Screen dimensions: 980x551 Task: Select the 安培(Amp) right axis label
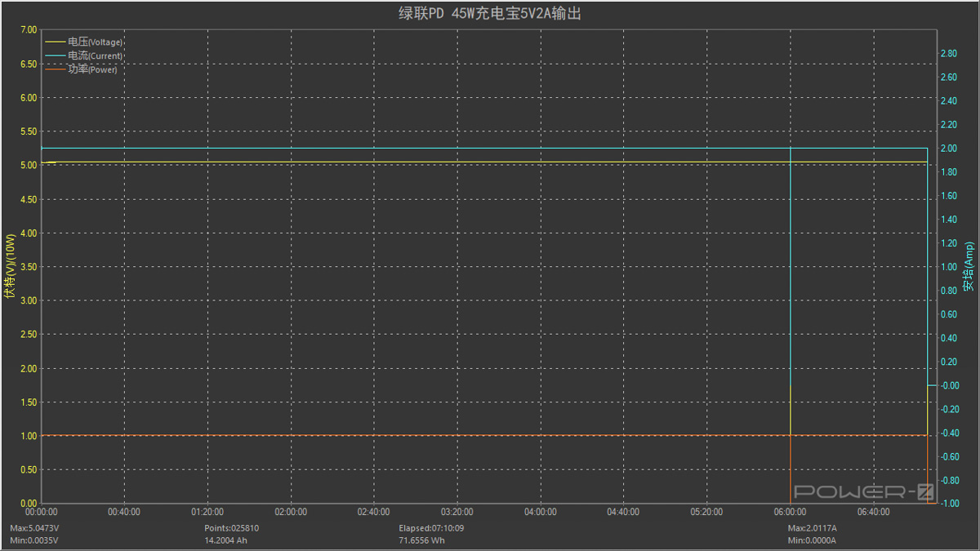969,266
